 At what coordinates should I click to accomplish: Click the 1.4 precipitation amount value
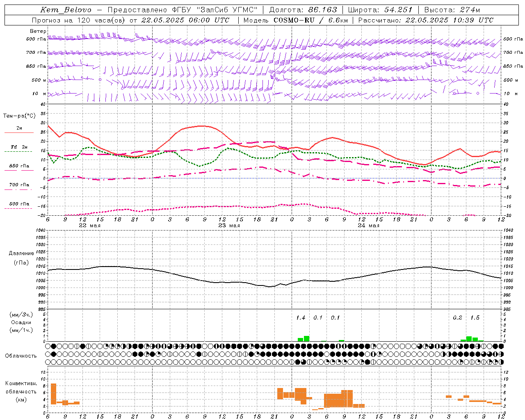point(301,317)
